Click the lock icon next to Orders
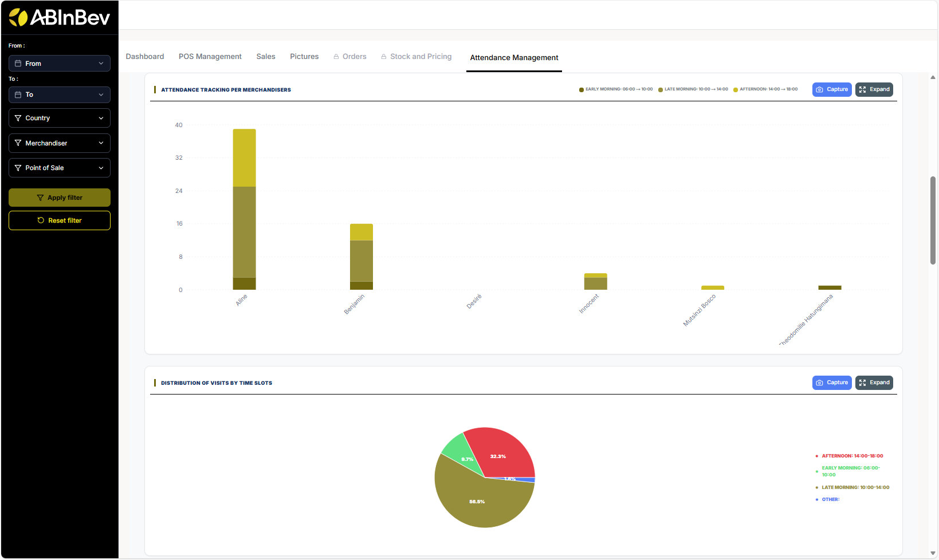Image resolution: width=939 pixels, height=560 pixels. coord(336,57)
